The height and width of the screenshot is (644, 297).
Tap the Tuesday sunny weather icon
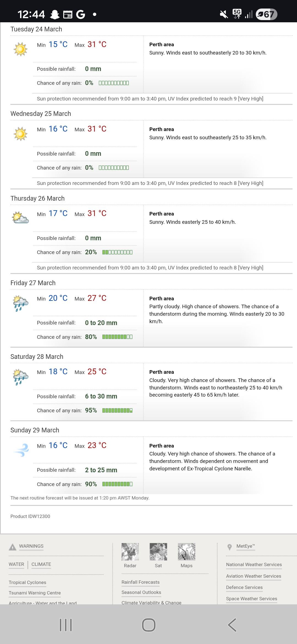20,49
